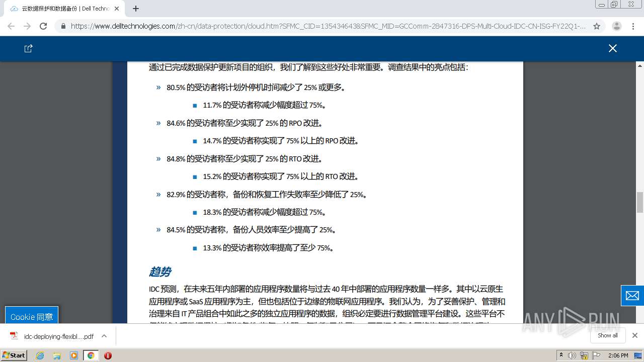Show hidden system tray icons
The image size is (644, 362).
point(561,355)
